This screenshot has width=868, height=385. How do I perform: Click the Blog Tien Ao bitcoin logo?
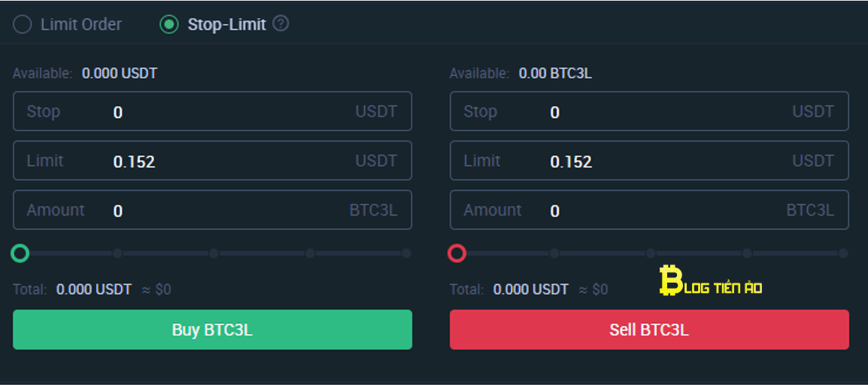[x=711, y=280]
